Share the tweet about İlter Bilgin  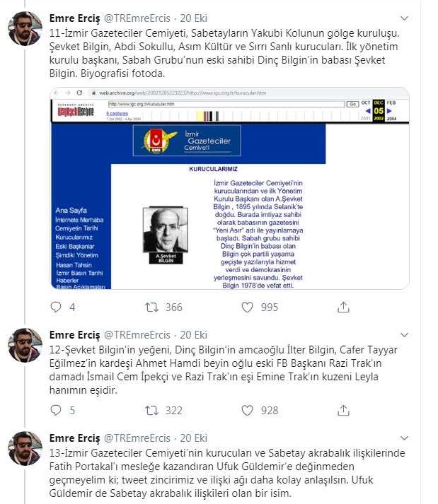click(343, 410)
